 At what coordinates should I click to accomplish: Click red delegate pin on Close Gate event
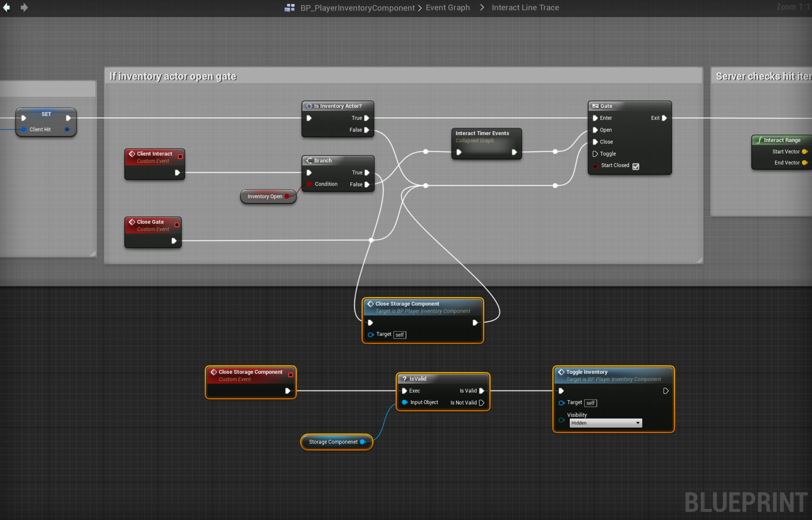177,225
